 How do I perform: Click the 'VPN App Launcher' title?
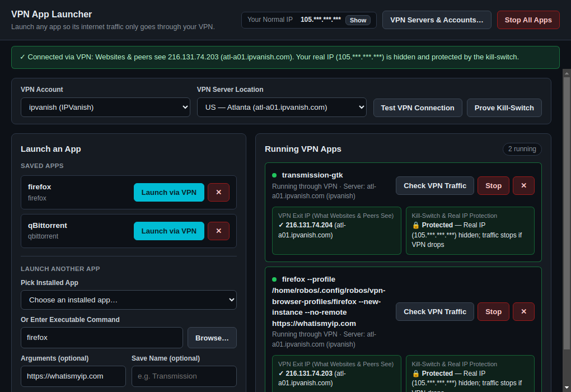coord(52,14)
